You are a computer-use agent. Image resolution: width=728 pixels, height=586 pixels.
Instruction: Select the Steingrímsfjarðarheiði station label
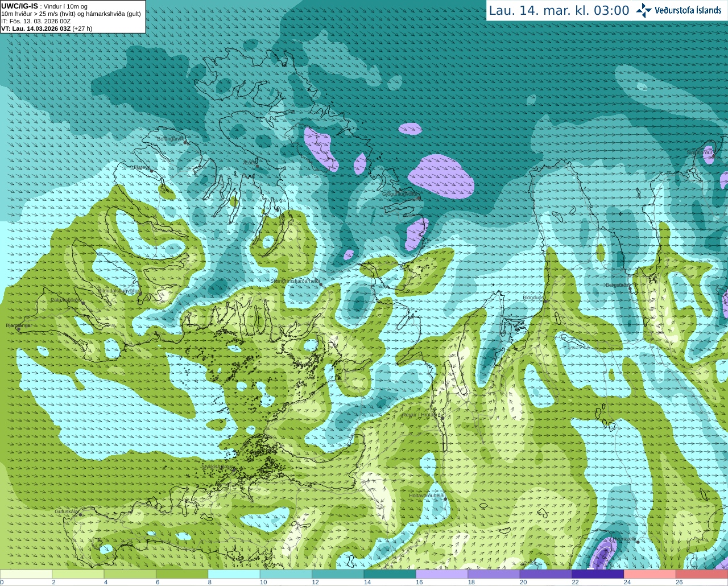tap(294, 281)
